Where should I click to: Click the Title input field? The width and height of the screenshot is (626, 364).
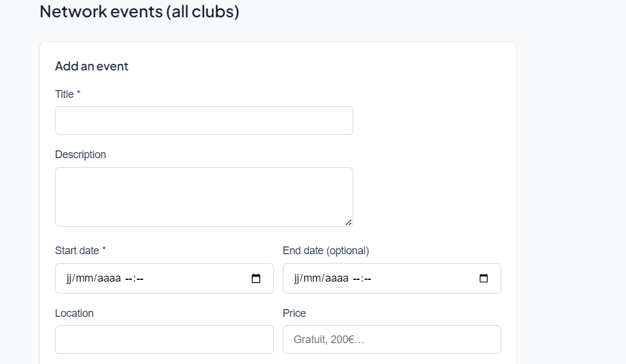(x=203, y=121)
